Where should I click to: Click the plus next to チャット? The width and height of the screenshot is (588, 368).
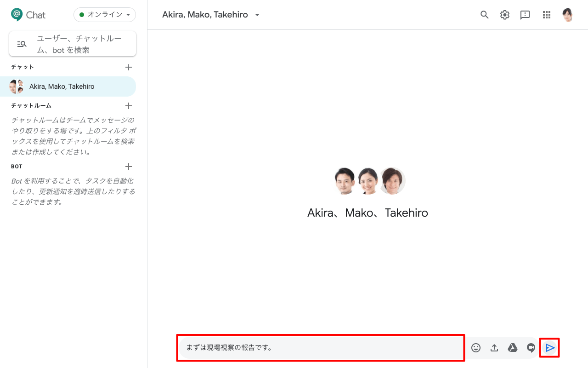point(129,67)
